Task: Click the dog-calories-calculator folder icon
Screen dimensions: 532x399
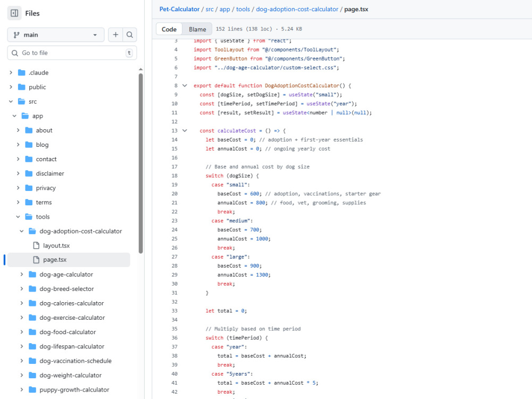Action: coord(32,303)
